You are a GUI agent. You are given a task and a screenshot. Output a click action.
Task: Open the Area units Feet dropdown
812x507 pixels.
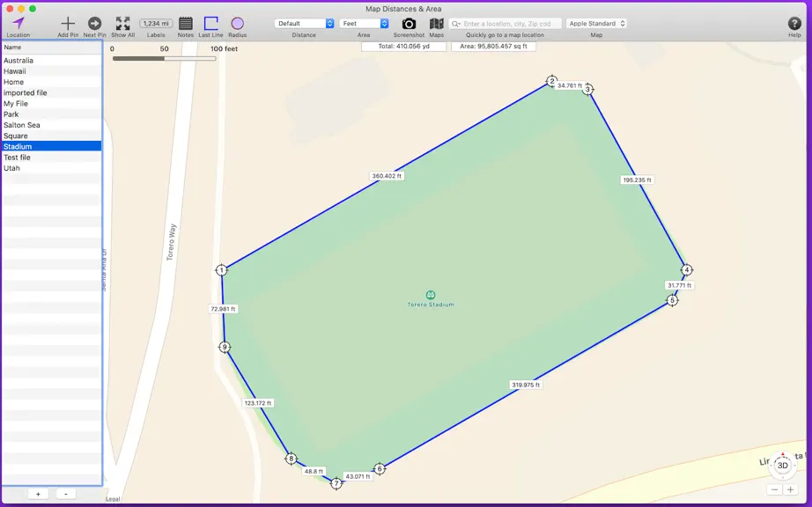tap(364, 23)
